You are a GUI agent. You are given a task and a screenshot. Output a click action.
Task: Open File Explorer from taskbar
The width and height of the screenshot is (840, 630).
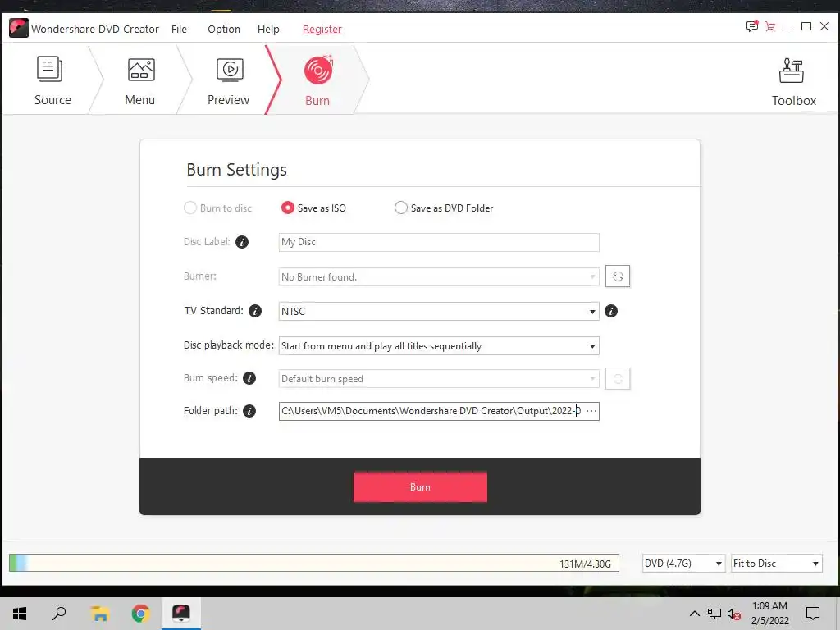(x=100, y=614)
